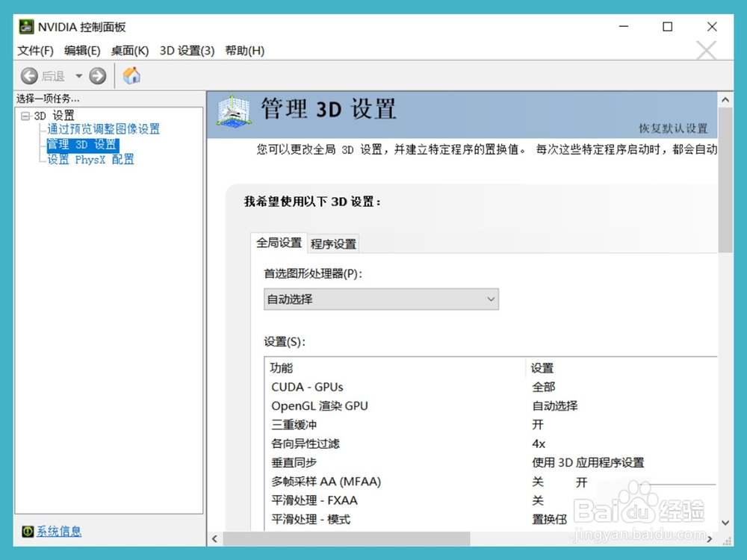
Task: Click the NVIDIA logo in the title bar
Action: click(24, 26)
